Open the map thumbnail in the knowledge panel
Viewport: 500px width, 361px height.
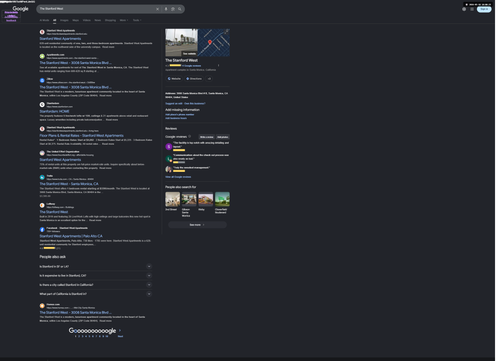(214, 43)
